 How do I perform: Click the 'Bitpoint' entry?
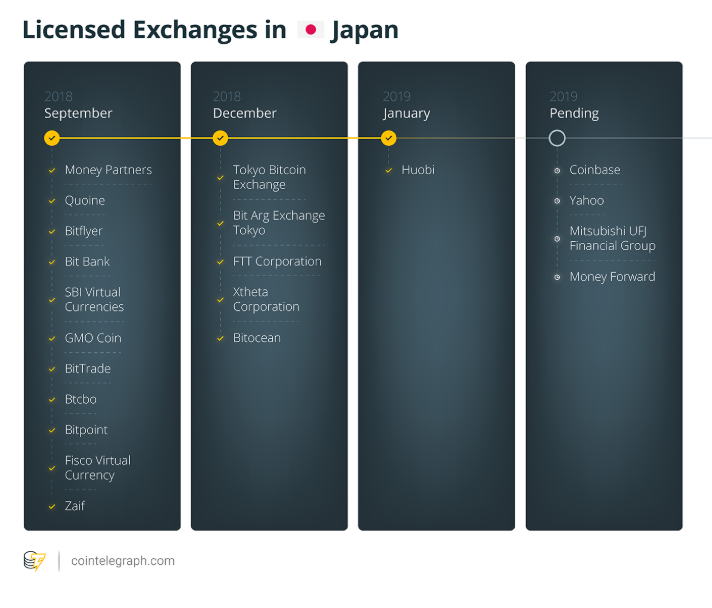tap(86, 430)
